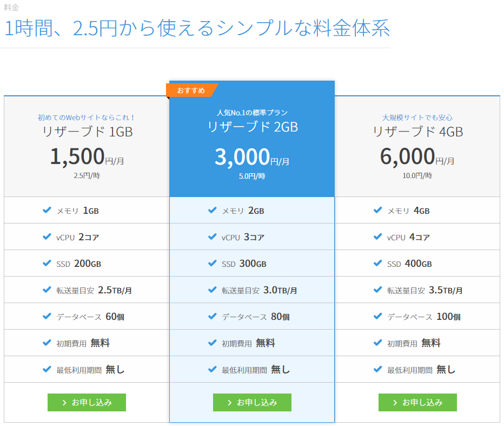Click checkmark icon beside メモリ 1GB

click(x=47, y=210)
